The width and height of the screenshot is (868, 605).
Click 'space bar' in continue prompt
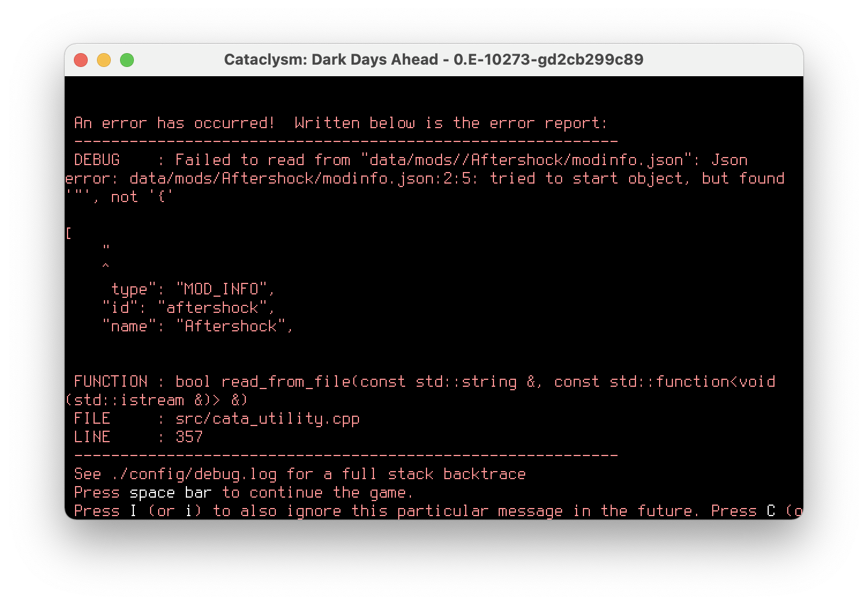pos(170,492)
